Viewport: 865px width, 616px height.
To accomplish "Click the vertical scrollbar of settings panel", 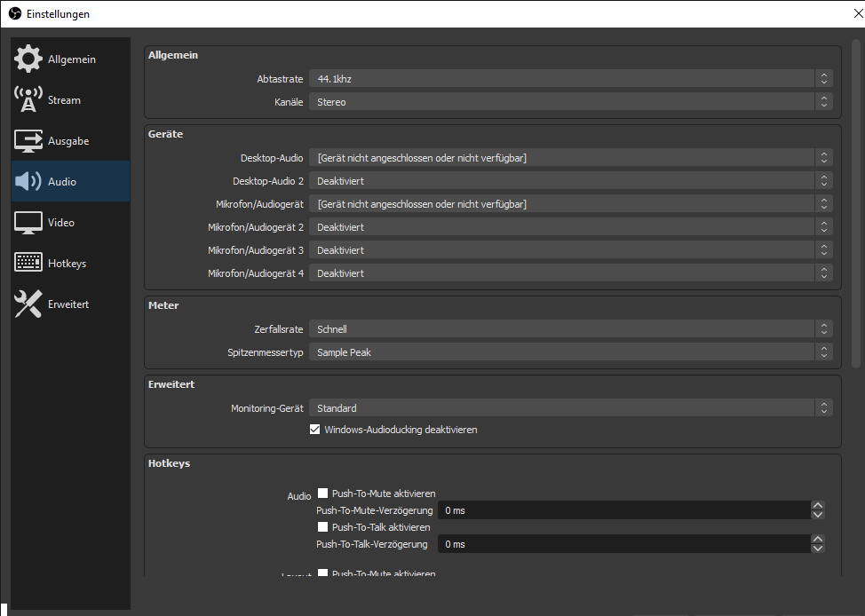I will coord(856,204).
